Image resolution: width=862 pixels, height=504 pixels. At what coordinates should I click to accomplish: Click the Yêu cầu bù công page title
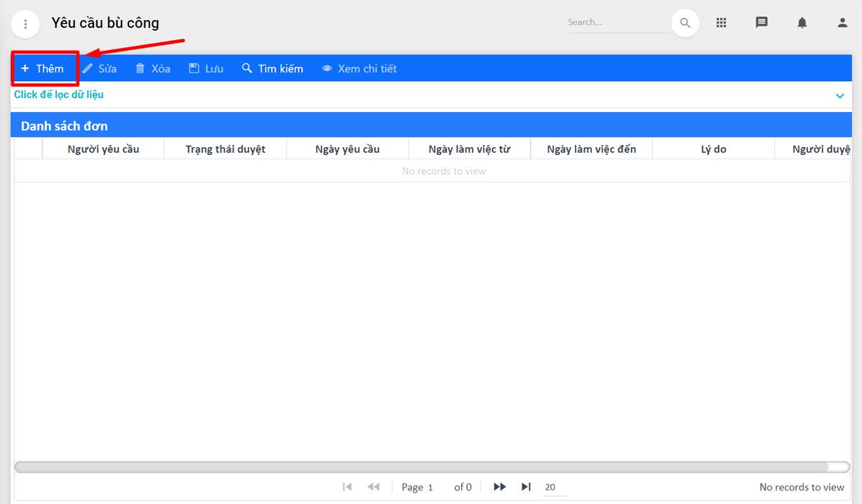[x=106, y=23]
